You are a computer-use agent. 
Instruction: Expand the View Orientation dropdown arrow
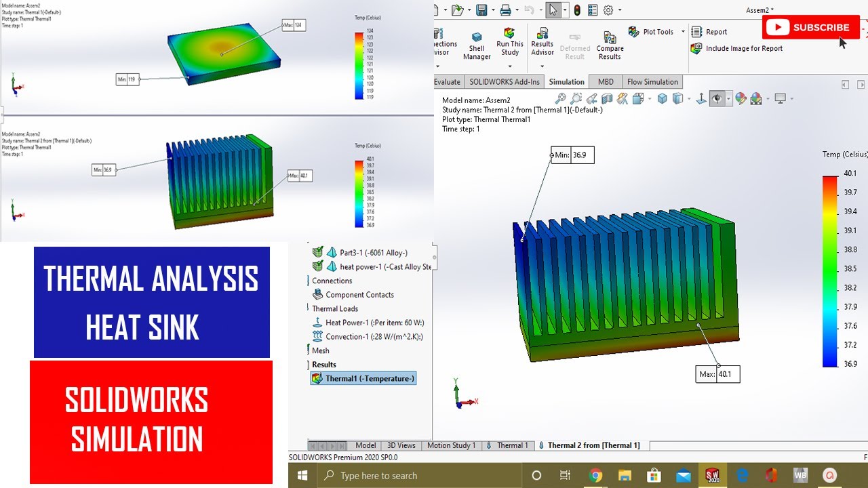[650, 99]
